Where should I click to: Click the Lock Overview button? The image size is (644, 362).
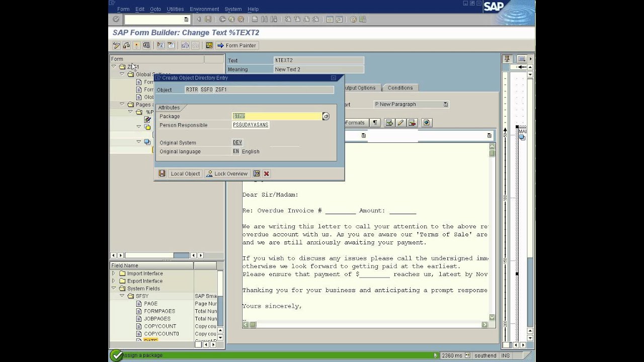(x=227, y=173)
